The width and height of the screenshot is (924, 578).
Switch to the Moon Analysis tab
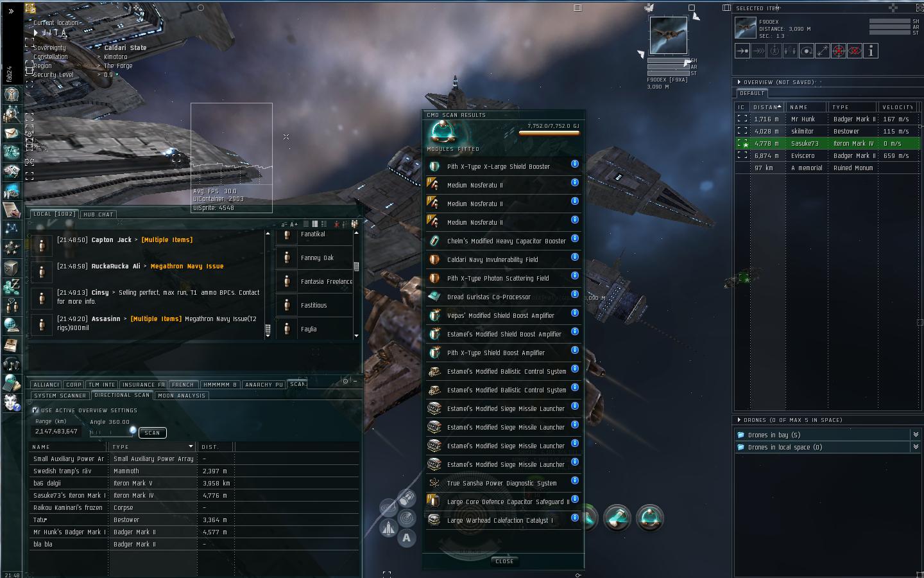(x=182, y=396)
